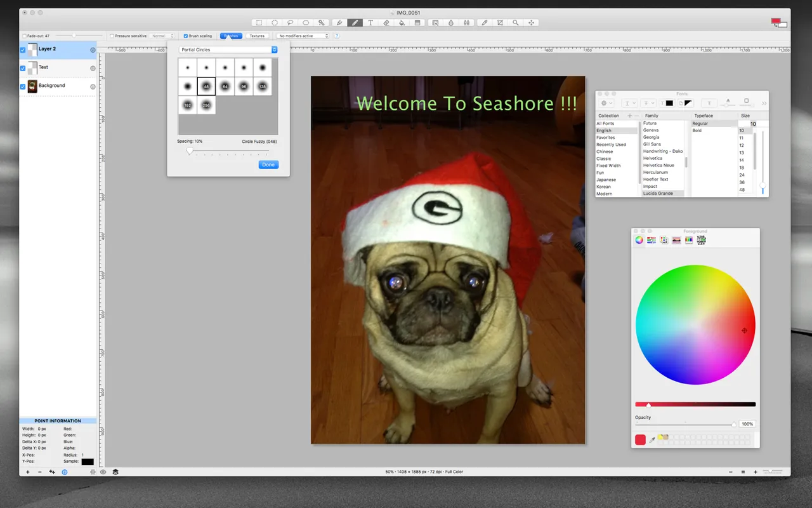812x508 pixels.
Task: Toggle the Brush scaling checkbox
Action: [186, 36]
